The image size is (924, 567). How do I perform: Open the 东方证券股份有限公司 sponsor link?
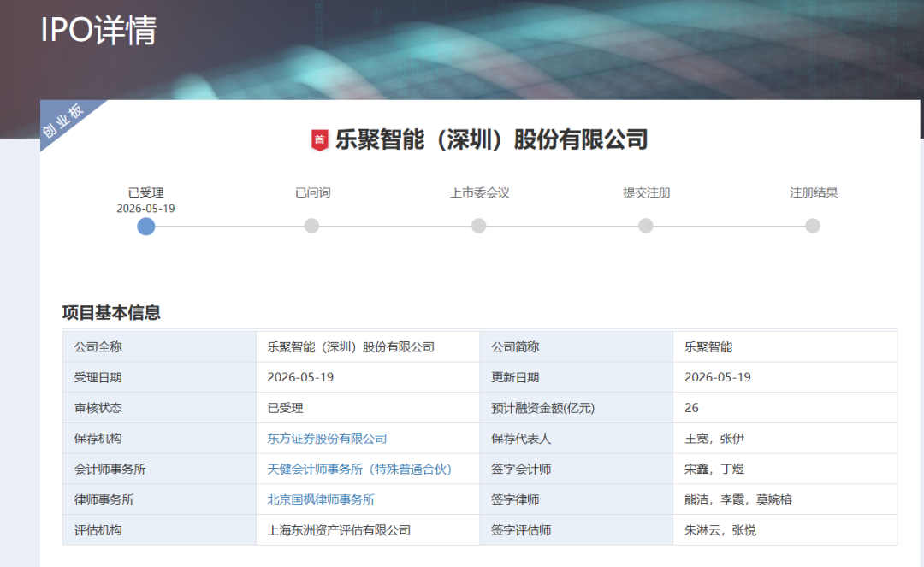point(327,439)
